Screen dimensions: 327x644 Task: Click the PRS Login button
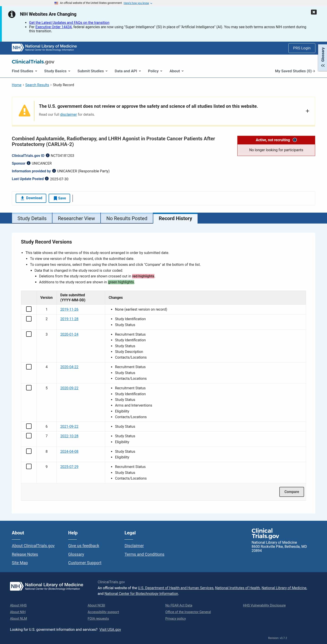click(302, 48)
